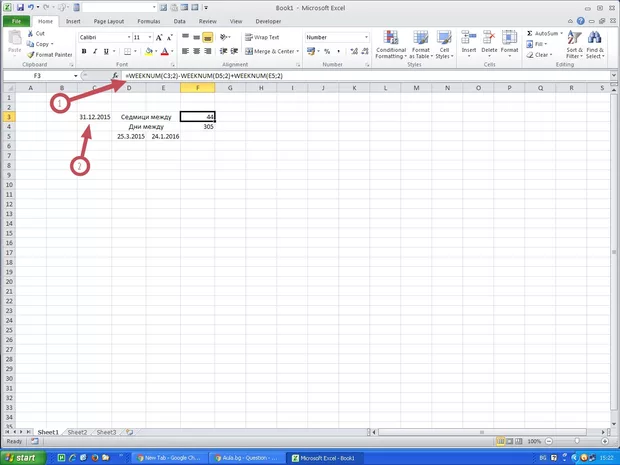Click the Name Box showing F3

pos(37,76)
